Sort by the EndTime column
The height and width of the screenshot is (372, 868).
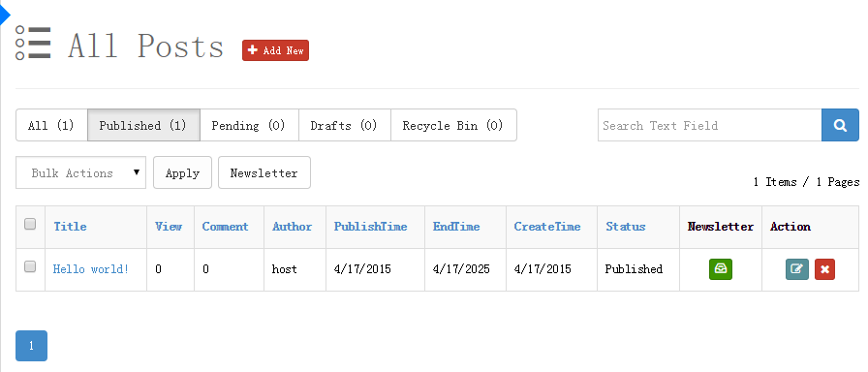coord(456,227)
